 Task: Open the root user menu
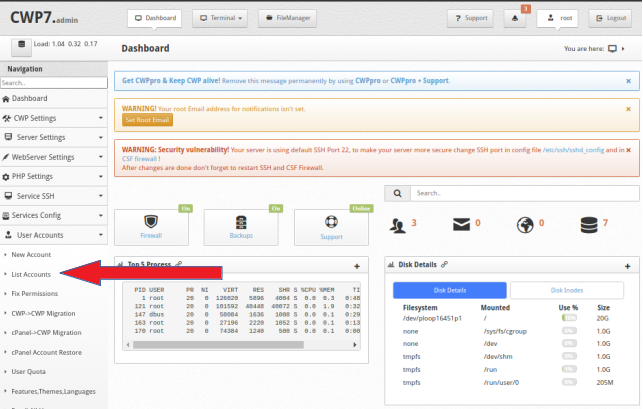pos(557,18)
